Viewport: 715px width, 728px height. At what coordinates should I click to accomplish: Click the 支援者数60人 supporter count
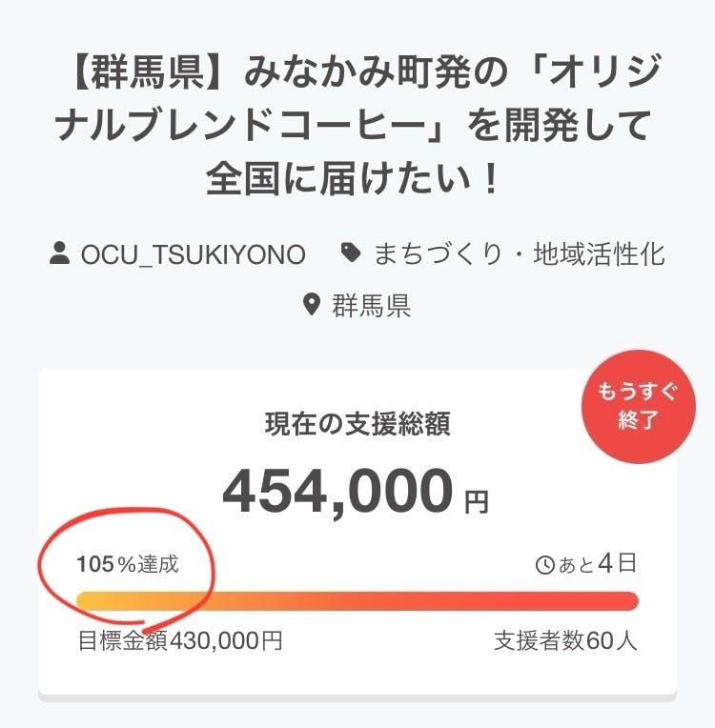pyautogui.click(x=565, y=640)
